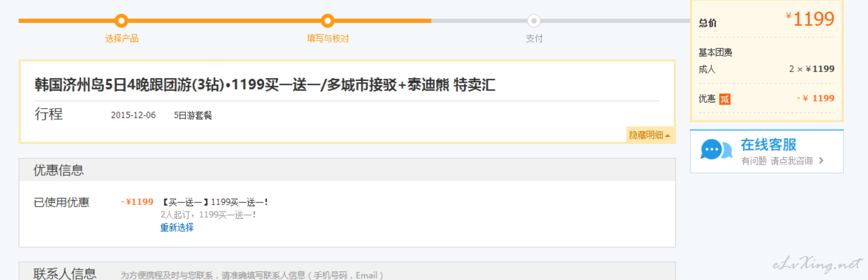Click the total price ¥1199

810,19
